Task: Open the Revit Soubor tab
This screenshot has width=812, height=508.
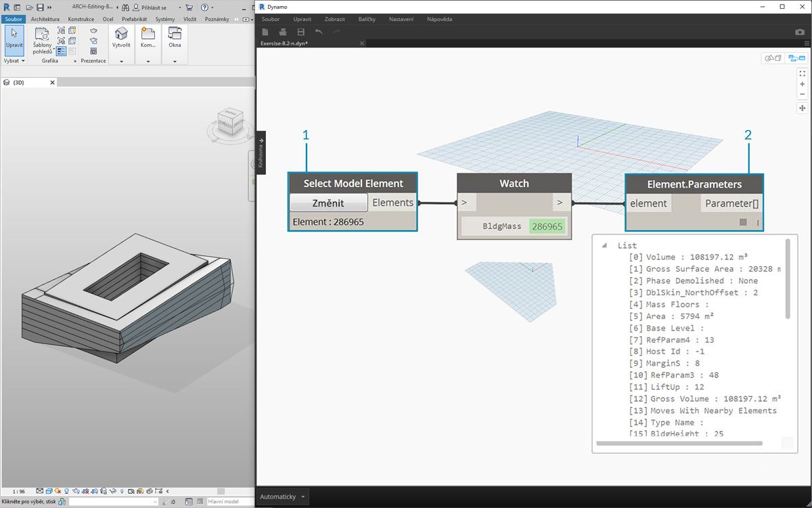Action: (13, 19)
